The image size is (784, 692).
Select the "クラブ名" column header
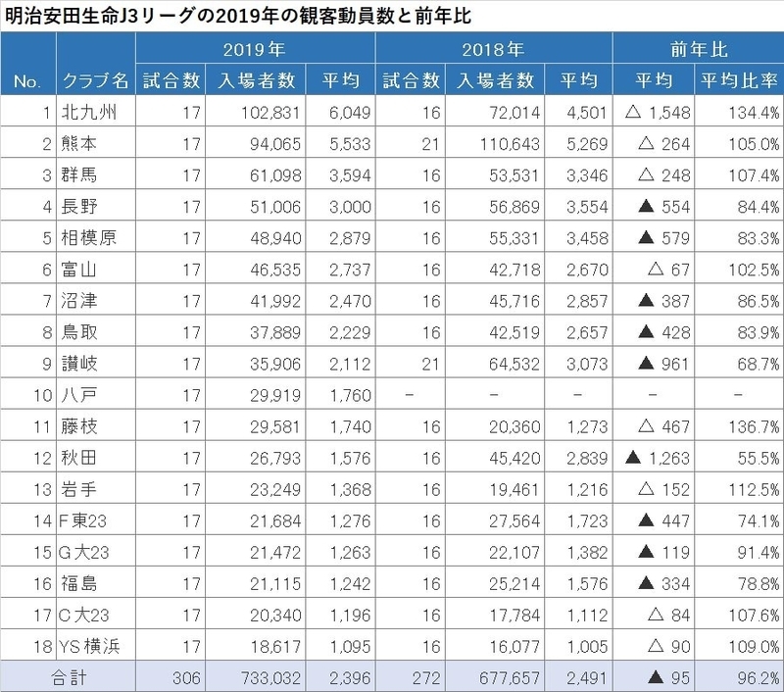pyautogui.click(x=95, y=80)
